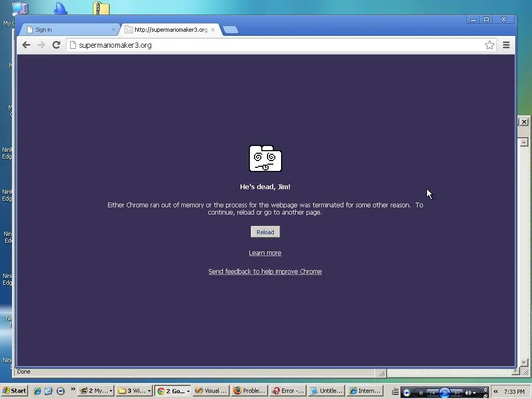This screenshot has width=532, height=399.
Task: Click the media toolbar stop button
Action: click(x=421, y=393)
